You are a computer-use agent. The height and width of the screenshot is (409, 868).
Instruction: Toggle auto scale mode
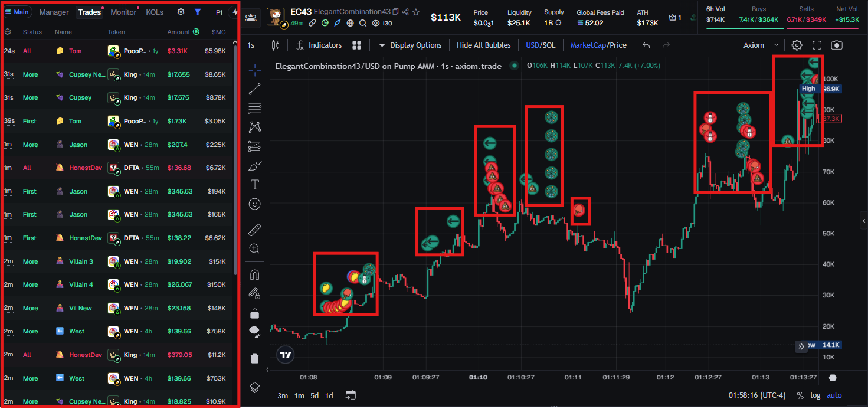pyautogui.click(x=834, y=395)
